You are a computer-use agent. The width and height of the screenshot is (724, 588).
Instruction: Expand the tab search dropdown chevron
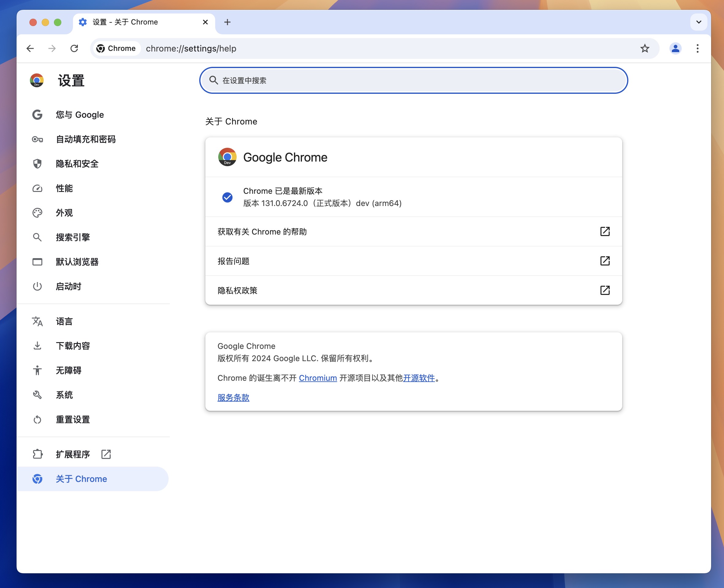pyautogui.click(x=699, y=22)
